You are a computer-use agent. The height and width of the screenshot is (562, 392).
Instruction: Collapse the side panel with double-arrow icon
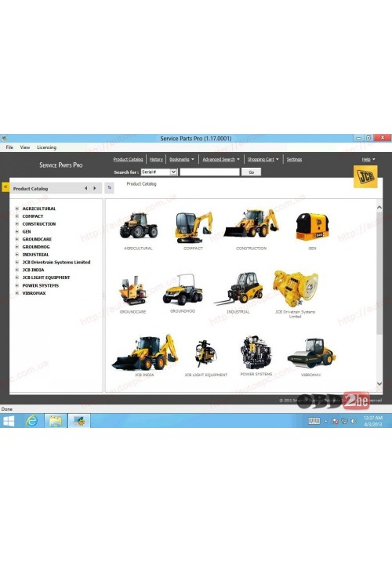5,187
